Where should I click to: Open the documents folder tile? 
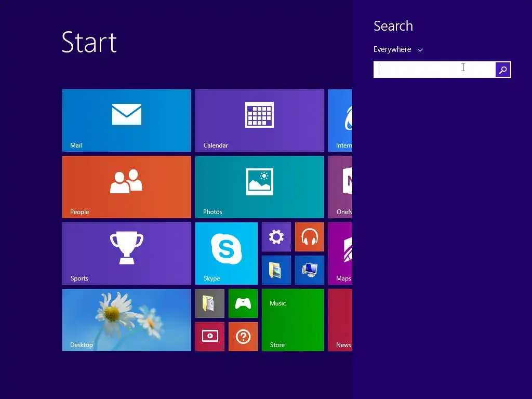[x=210, y=303]
